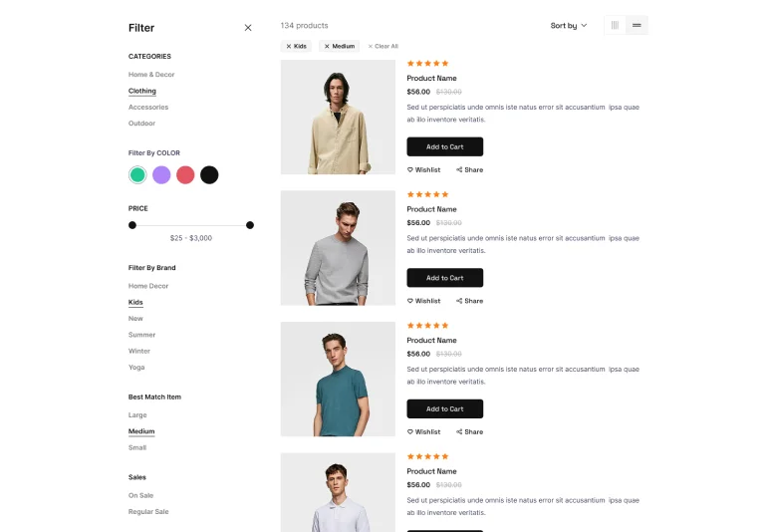Image resolution: width=765 pixels, height=532 pixels.
Task: Open the Sort by dropdown
Action: point(569,26)
